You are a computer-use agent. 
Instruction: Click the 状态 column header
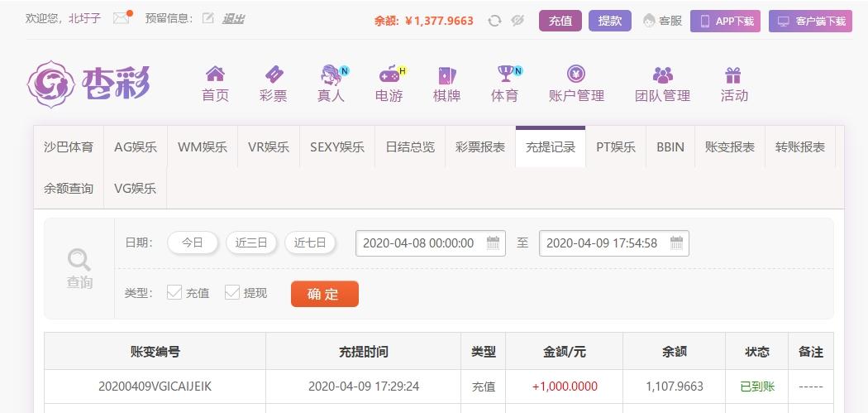(x=756, y=352)
